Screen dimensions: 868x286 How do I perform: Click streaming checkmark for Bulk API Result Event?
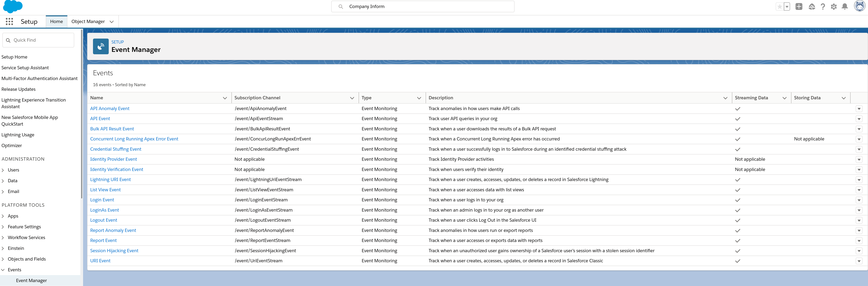738,129
